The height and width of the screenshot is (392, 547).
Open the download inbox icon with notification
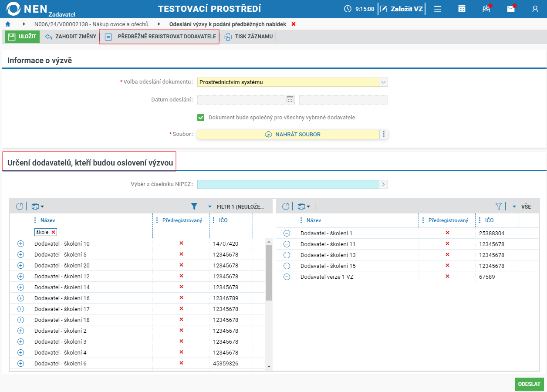click(x=486, y=9)
